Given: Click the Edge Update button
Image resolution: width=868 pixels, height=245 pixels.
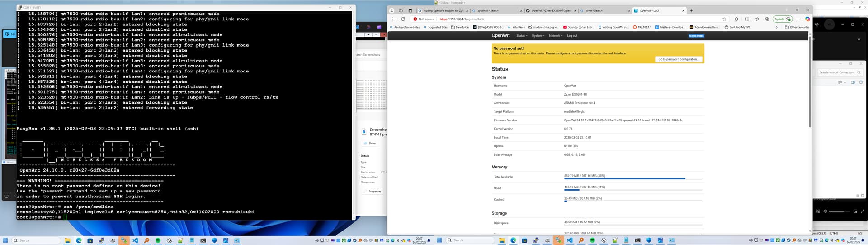Looking at the screenshot, I should coord(783,19).
